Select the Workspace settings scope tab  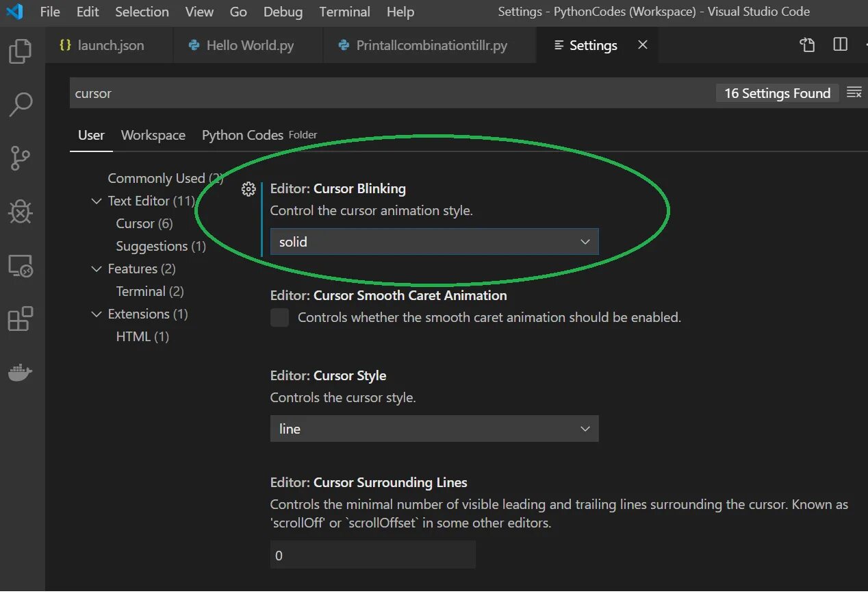pos(153,135)
